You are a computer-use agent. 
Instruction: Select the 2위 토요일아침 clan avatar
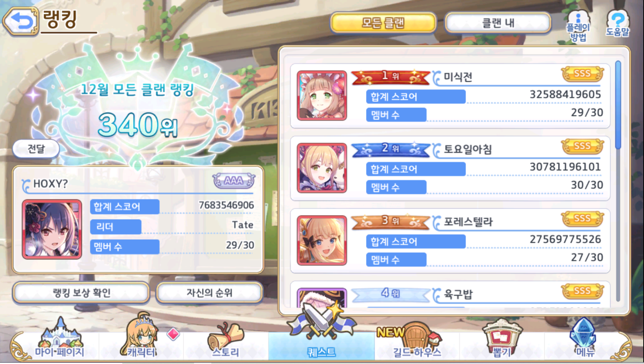click(322, 168)
